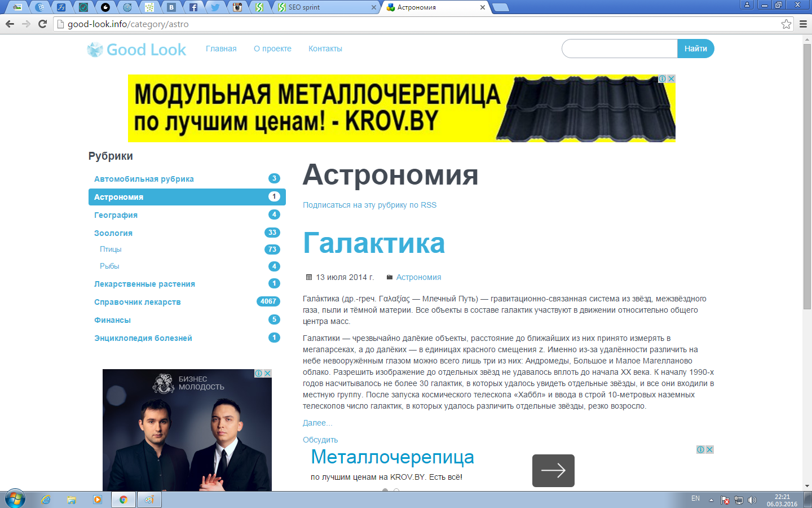Show hidden system tray icons

pos(711,500)
